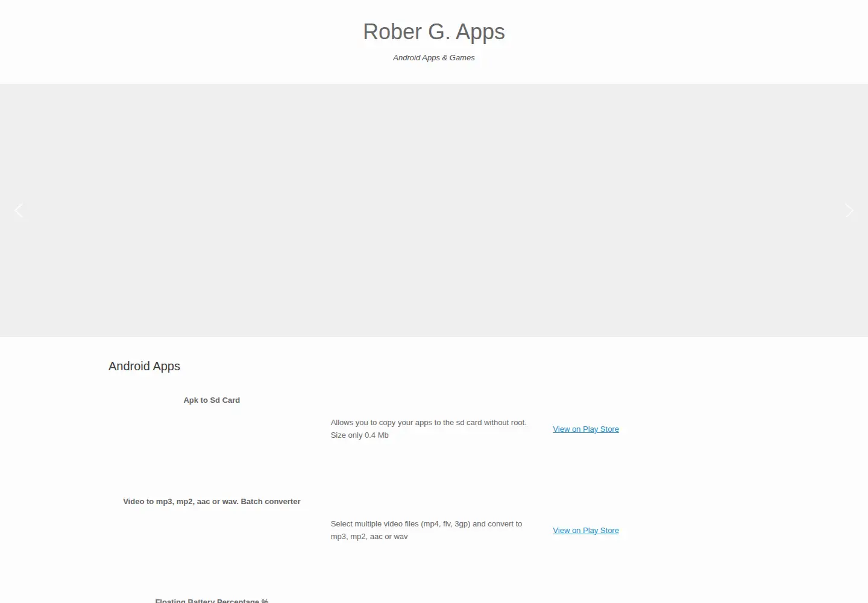Click the Android Apps section heading
This screenshot has height=603, width=868.
(x=144, y=366)
